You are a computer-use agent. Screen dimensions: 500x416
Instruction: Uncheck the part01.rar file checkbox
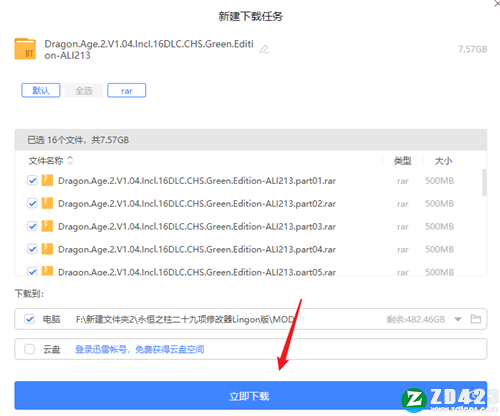(32, 181)
